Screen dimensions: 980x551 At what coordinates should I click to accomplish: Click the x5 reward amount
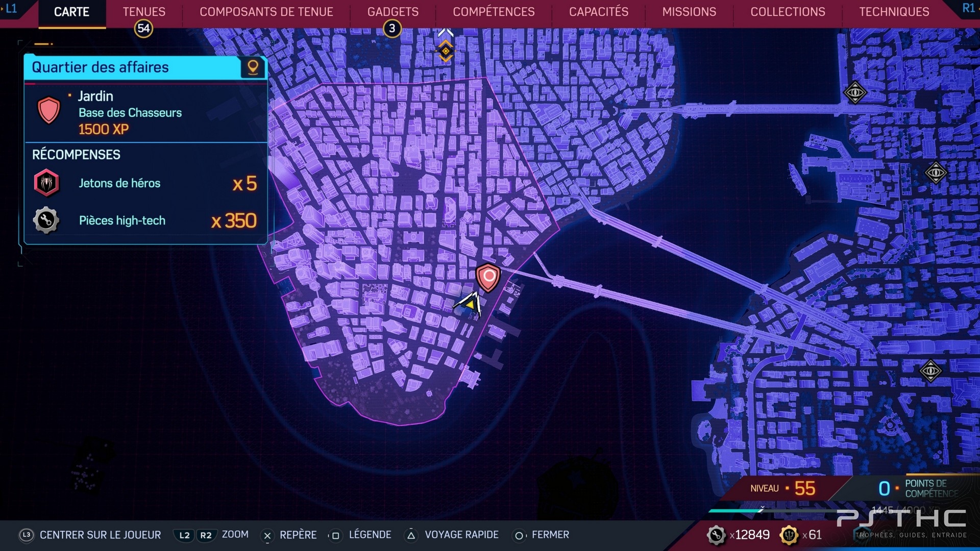244,184
